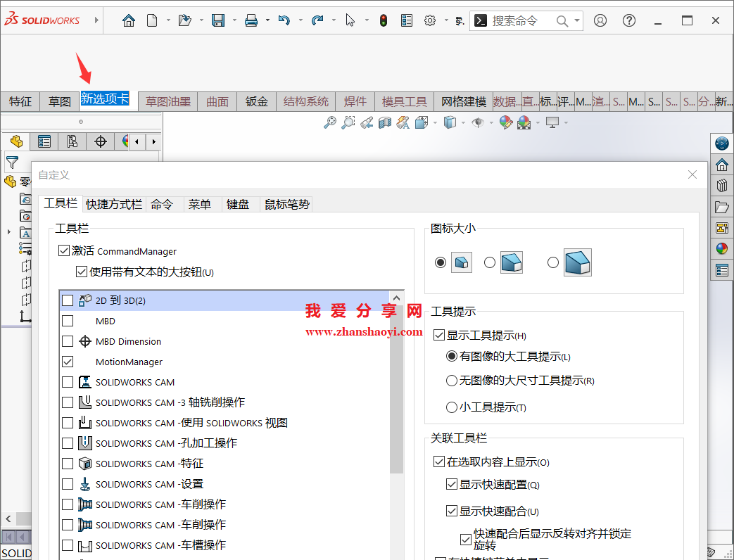Switch to the 键盘 tab in Customize dialog
The image size is (734, 560).
click(x=239, y=204)
